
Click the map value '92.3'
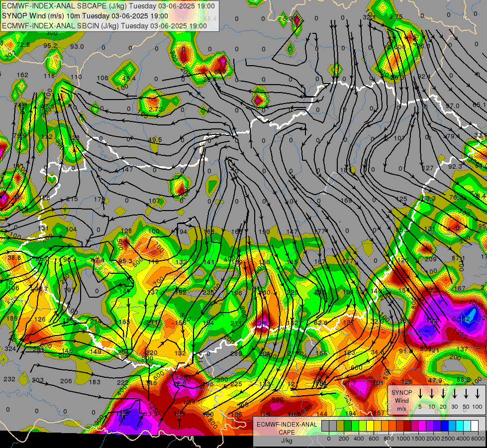455,167
